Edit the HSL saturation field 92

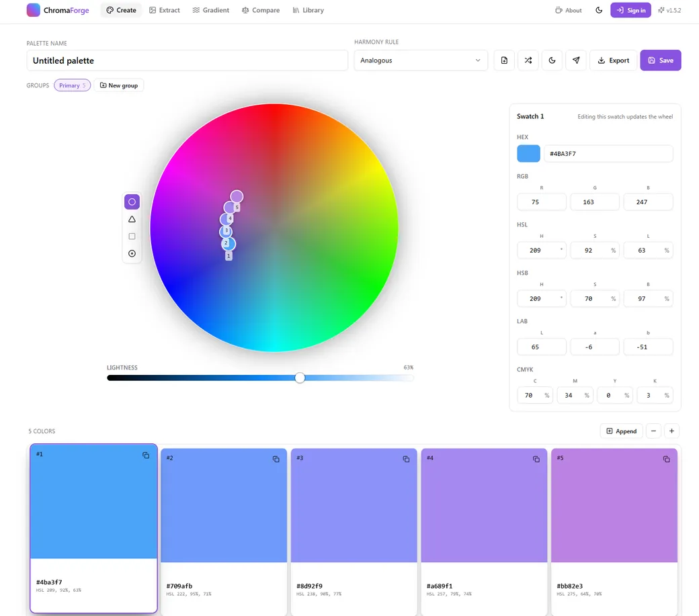pyautogui.click(x=595, y=251)
